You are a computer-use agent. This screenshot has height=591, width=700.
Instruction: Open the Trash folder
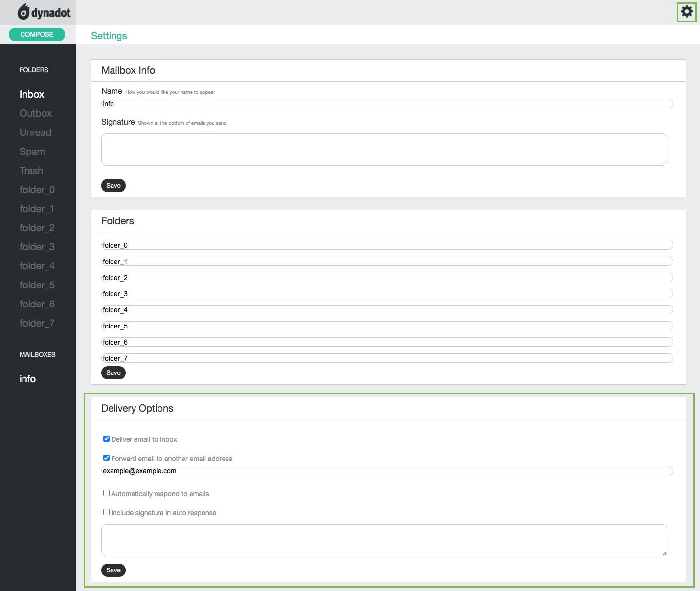pyautogui.click(x=31, y=170)
